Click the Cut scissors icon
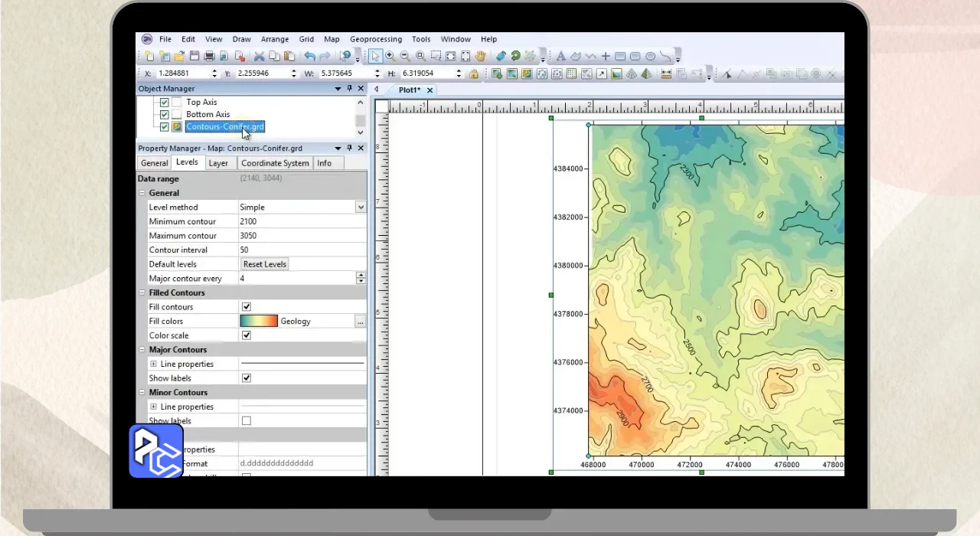 click(x=259, y=56)
